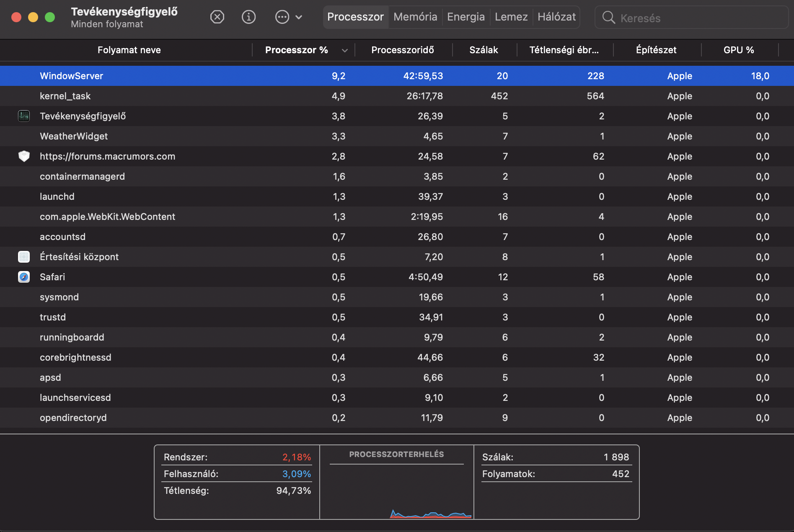Screen dimensions: 794x532
Task: Select the sysmond process
Action: (x=59, y=297)
